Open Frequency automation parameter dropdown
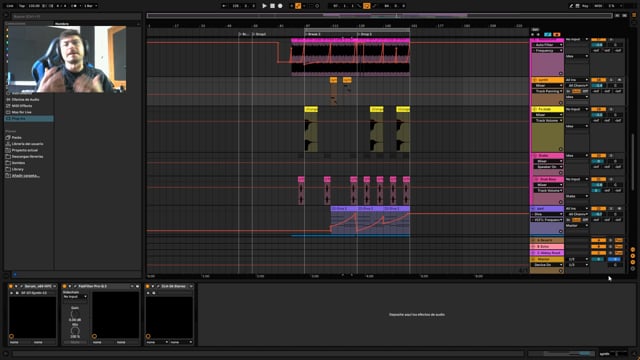The height and width of the screenshot is (360, 640). (547, 51)
